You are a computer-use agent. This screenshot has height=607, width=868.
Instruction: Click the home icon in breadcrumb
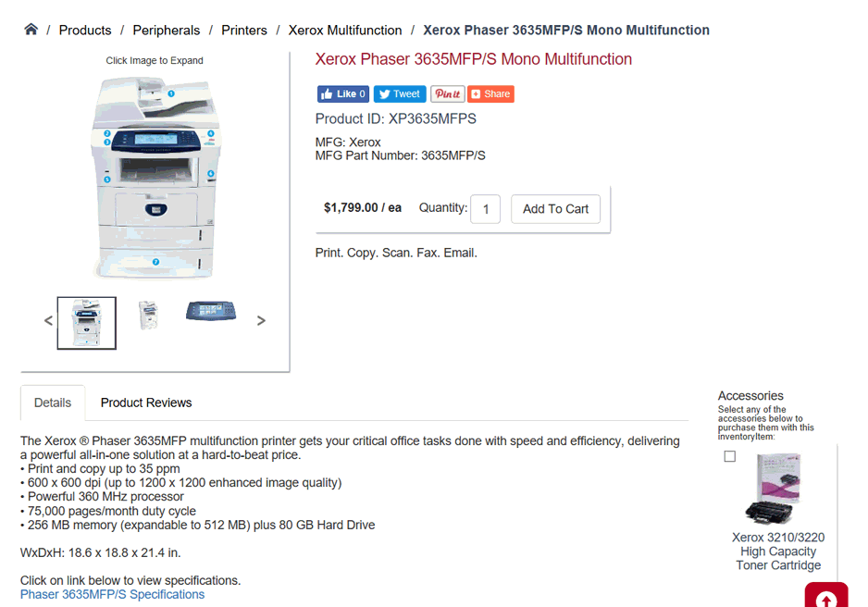coord(31,30)
